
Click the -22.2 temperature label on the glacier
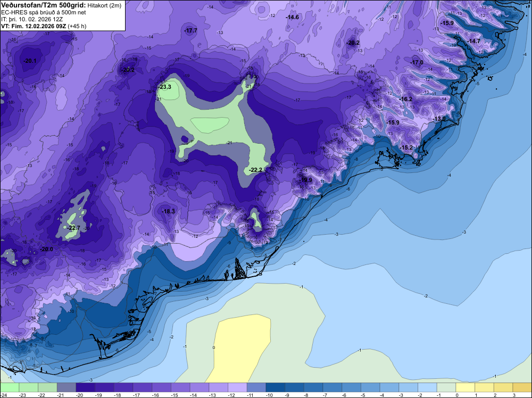point(255,170)
